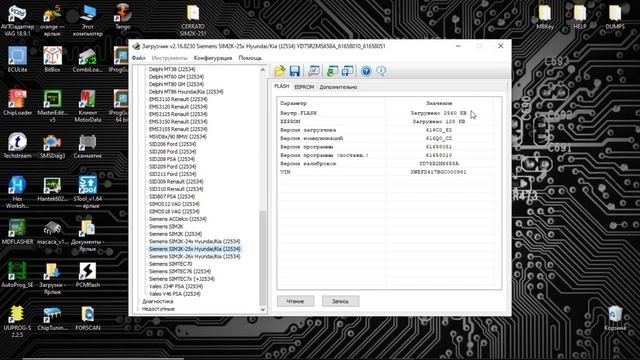This screenshot has height=360, width=640.
Task: Open Hex Workshop desktop shortcut
Action: 17,192
